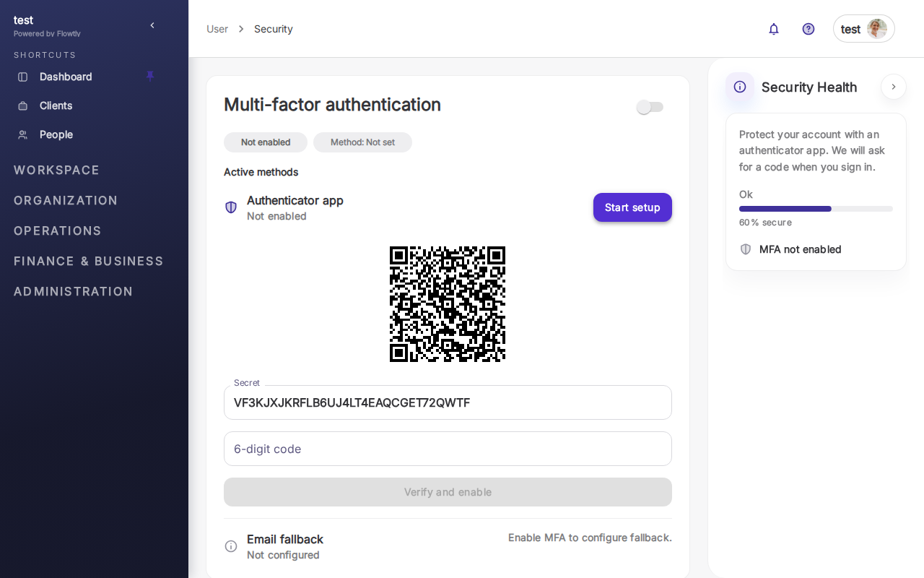This screenshot has width=924, height=578.
Task: Click the user avatar picture
Action: pyautogui.click(x=877, y=29)
